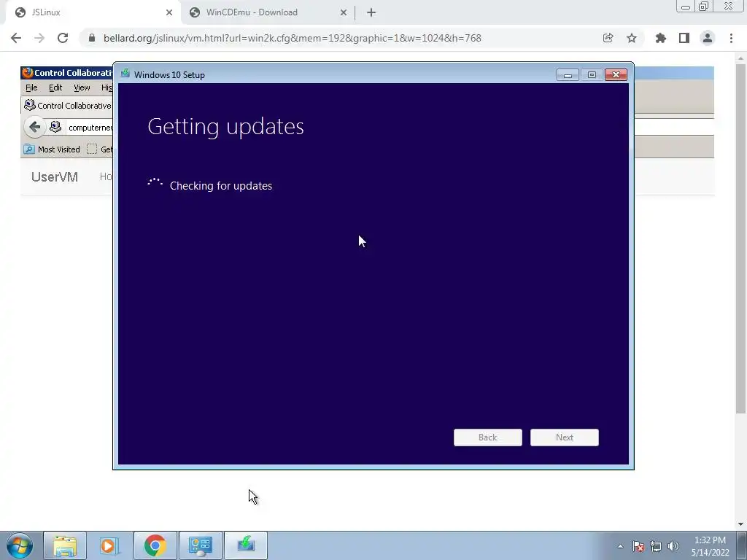Close the JSLinux tab
747x560 pixels.
(169, 12)
